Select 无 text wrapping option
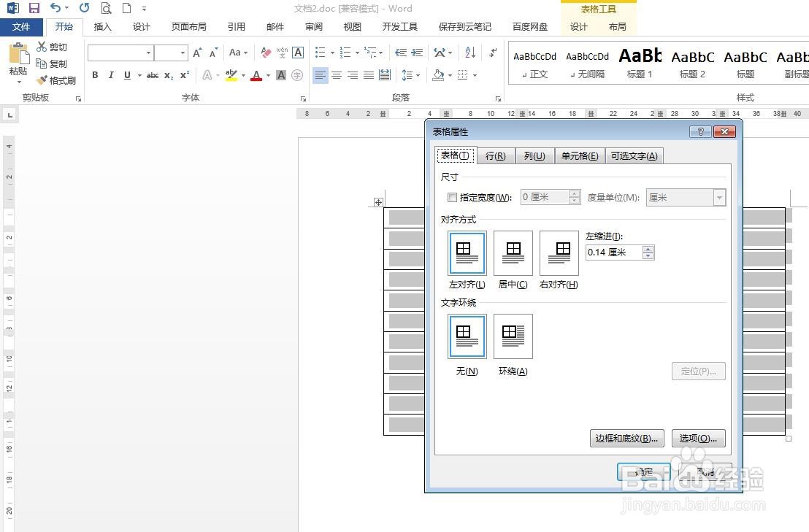809x532 pixels. point(467,336)
